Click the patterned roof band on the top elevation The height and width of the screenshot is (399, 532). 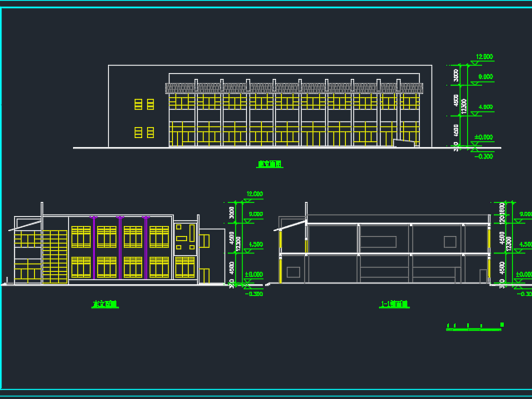(294, 88)
